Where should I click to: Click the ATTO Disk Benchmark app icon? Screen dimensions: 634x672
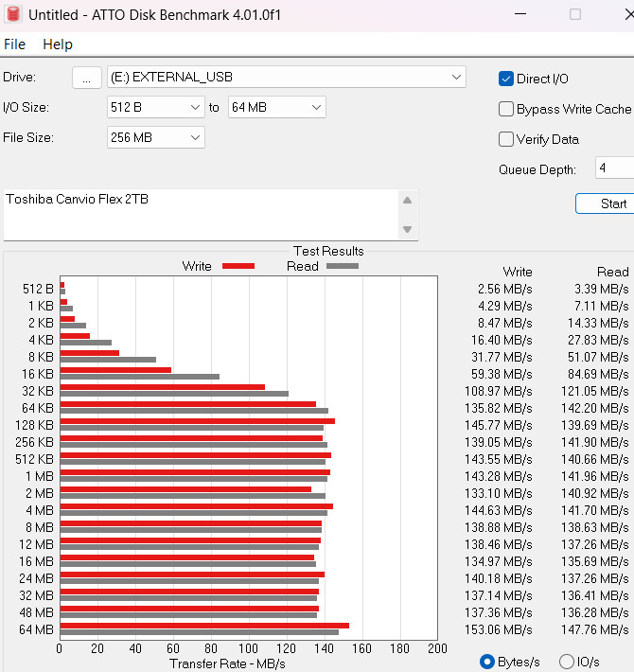(13, 14)
